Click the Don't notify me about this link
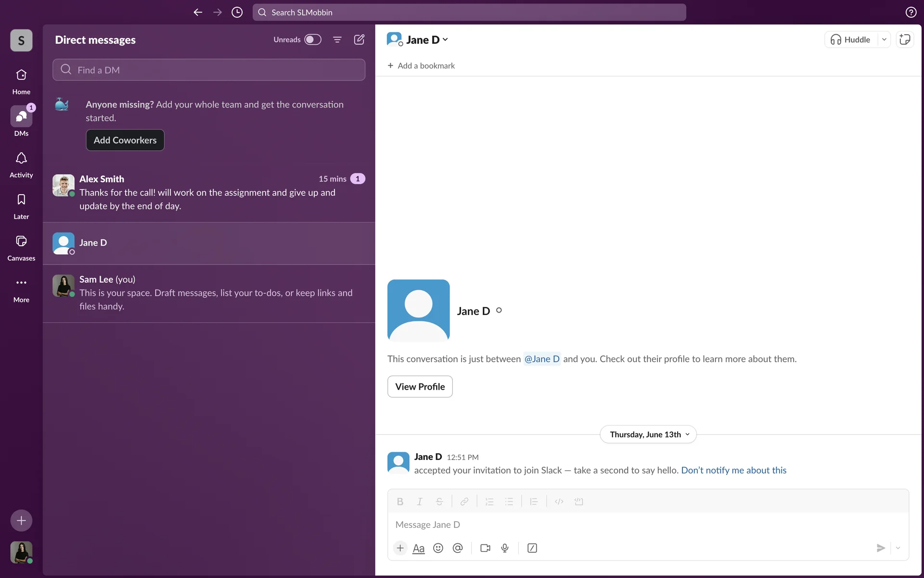This screenshot has width=924, height=578. point(733,470)
